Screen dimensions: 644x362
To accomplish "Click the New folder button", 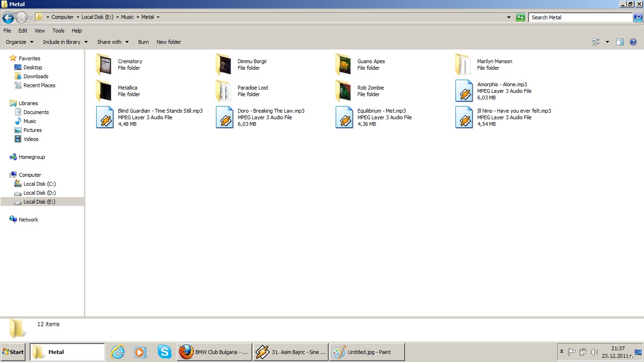I will (169, 42).
